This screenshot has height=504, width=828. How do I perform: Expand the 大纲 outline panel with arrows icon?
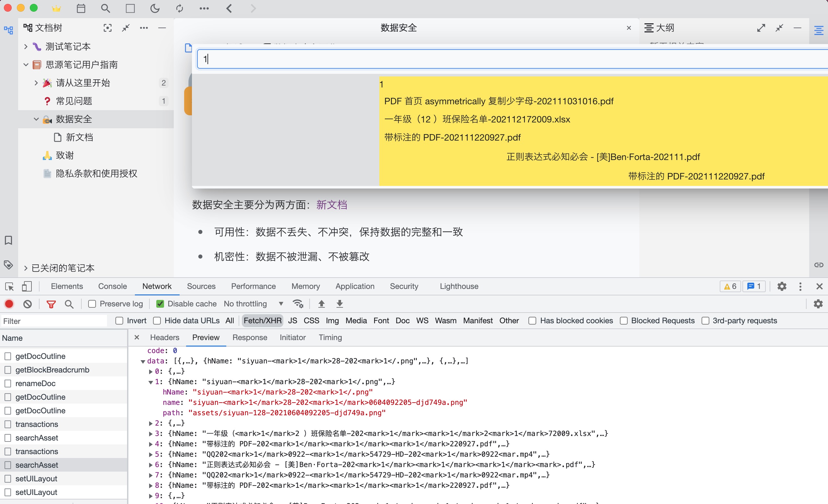761,28
